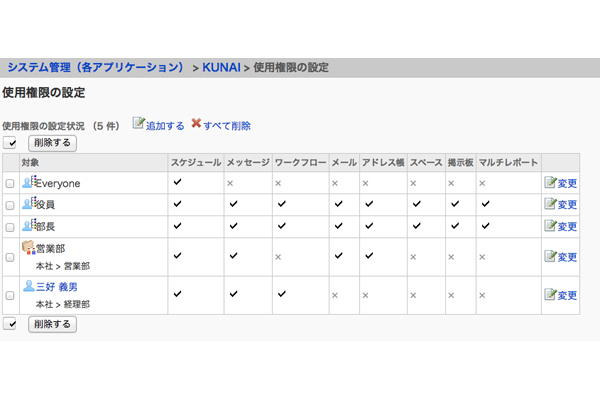Image resolution: width=600 pixels, height=400 pixels.
Task: Check the box beside 三好 義男
Action: point(10,295)
